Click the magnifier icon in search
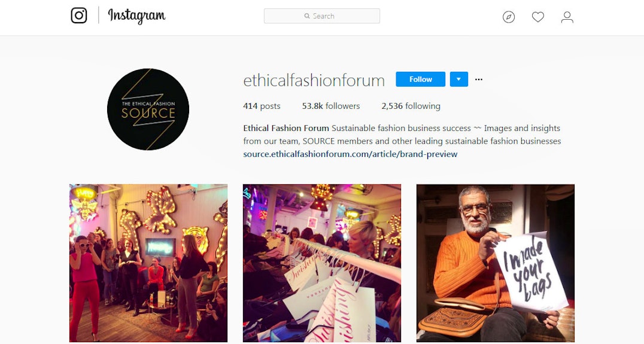This screenshot has height=344, width=644. [307, 16]
